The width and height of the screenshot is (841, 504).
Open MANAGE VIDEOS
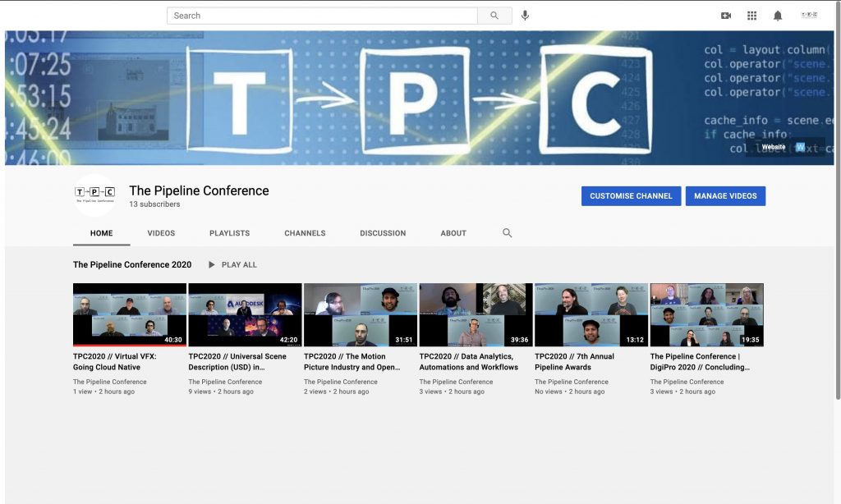(x=725, y=195)
